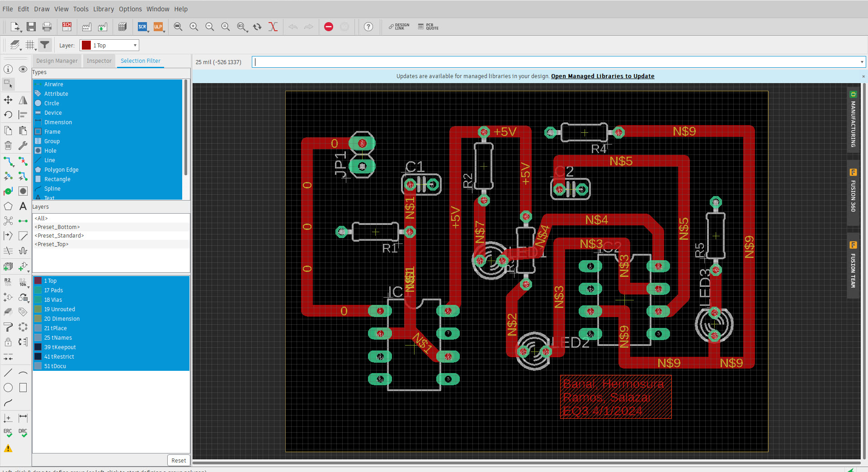This screenshot has height=472, width=868.
Task: Click the Redraw refresh arrows icon
Action: 257,27
